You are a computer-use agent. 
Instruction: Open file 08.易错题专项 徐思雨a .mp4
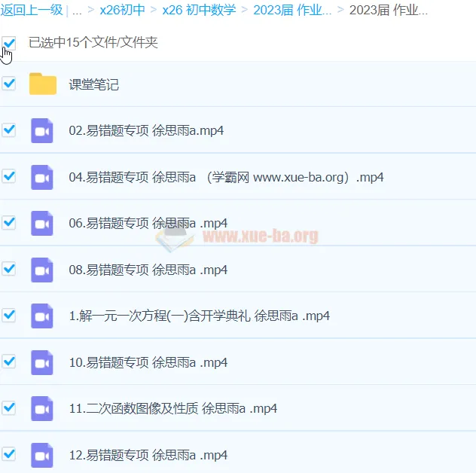(x=148, y=270)
